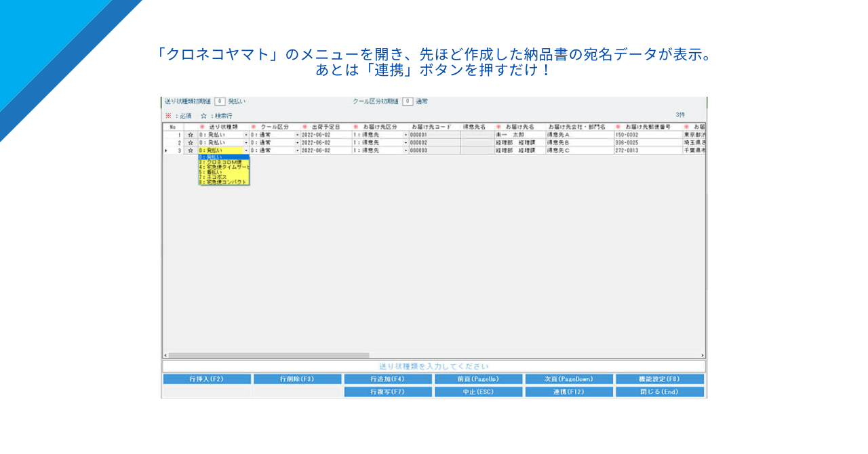868x454 pixels.
Task: Choose '7：ネコポス' from the dropdown list
Action: (x=224, y=177)
